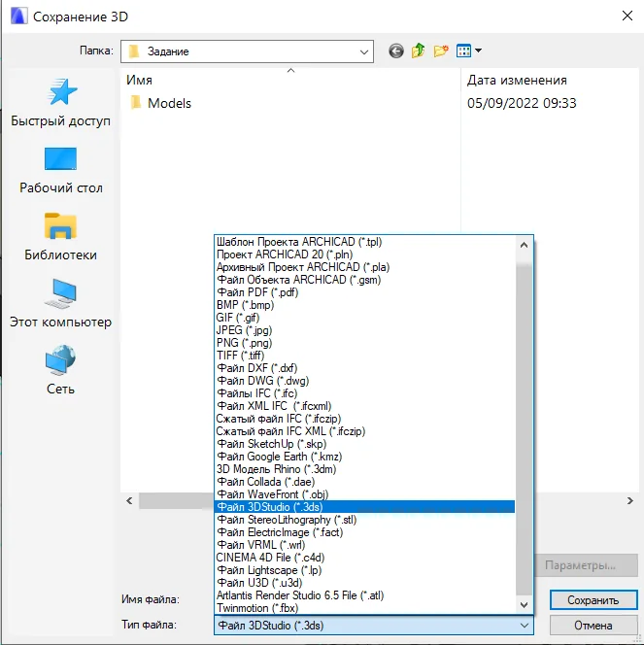Image resolution: width=644 pixels, height=645 pixels.
Task: Click the Отмена button
Action: (593, 626)
